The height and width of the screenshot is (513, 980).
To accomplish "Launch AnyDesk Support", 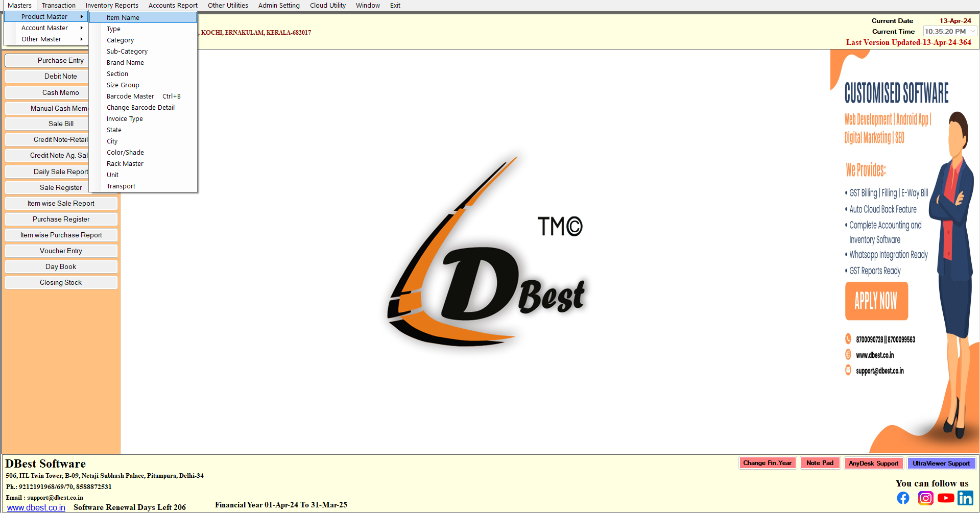I will [x=873, y=463].
